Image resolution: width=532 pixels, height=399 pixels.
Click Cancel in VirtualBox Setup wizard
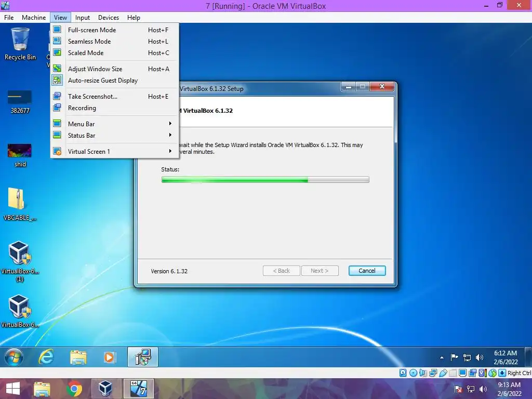pyautogui.click(x=367, y=271)
